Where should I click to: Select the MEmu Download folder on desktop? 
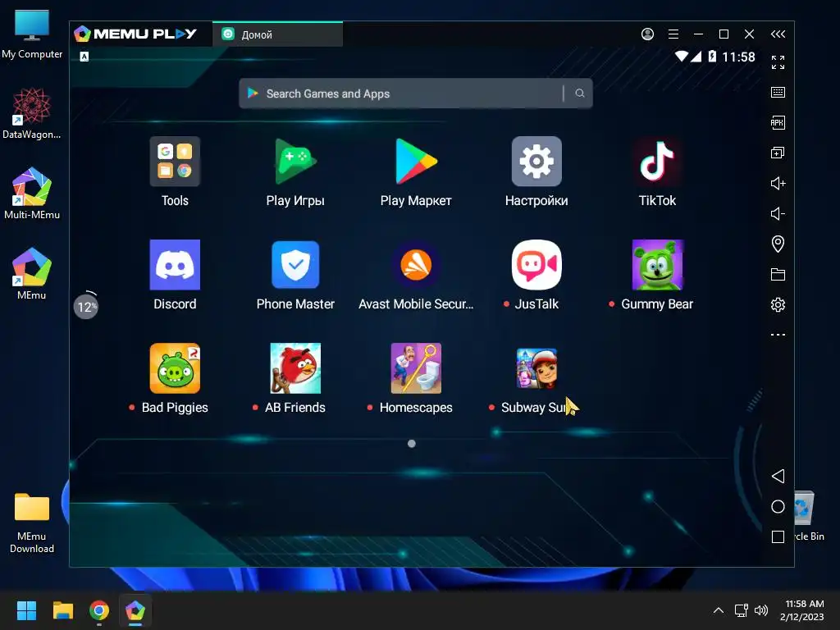pyautogui.click(x=32, y=523)
